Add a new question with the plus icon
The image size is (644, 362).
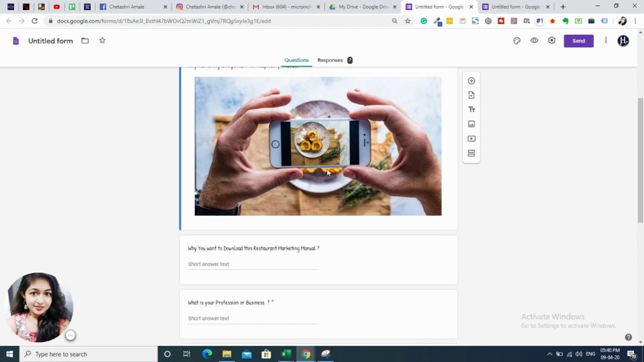[471, 80]
